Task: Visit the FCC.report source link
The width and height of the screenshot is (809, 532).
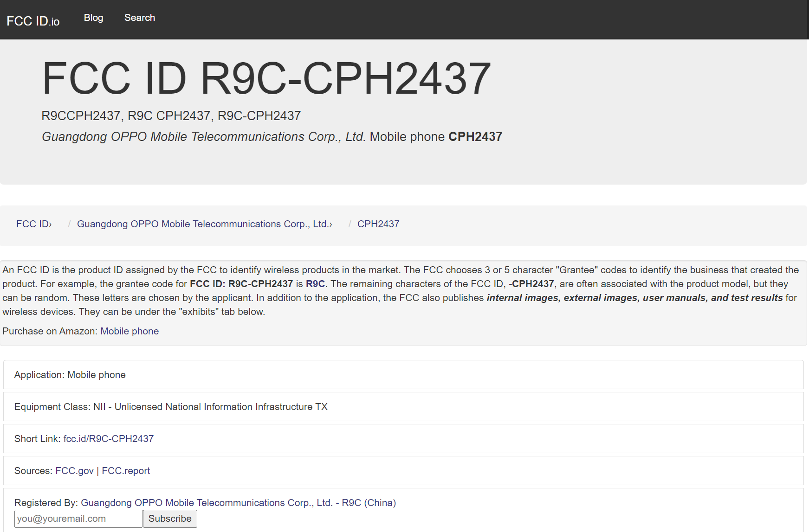Action: pos(126,471)
